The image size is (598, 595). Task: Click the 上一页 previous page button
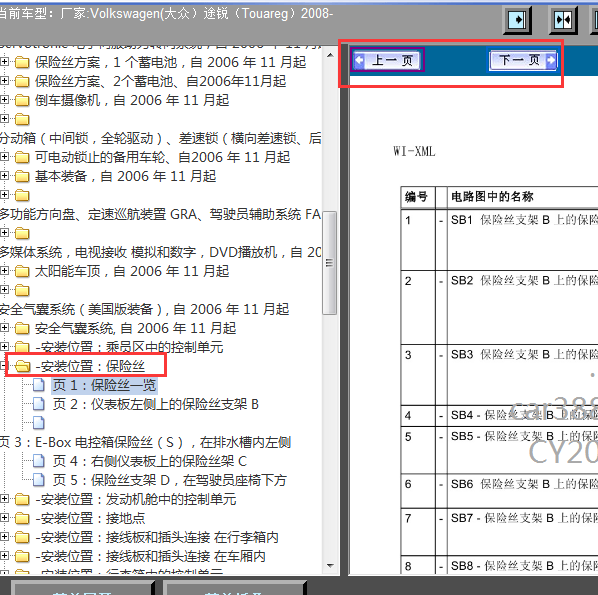tap(387, 60)
